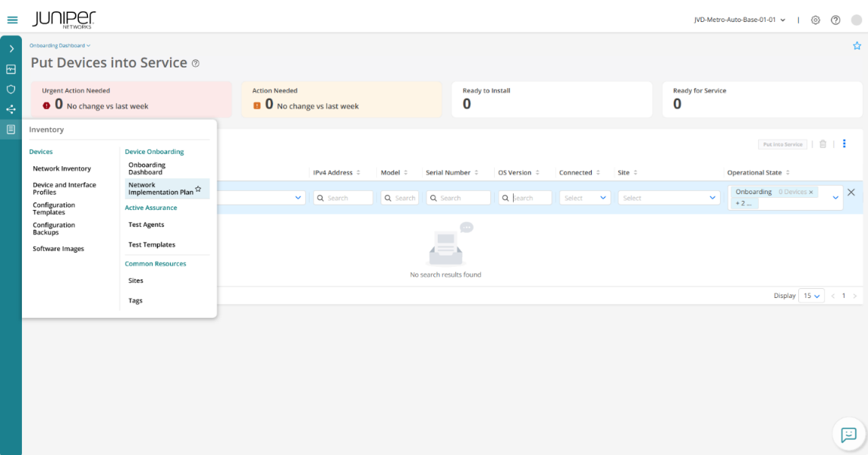Screen dimensions: 868x455
Task: Expand the Operational State filter dropdown
Action: tap(835, 198)
